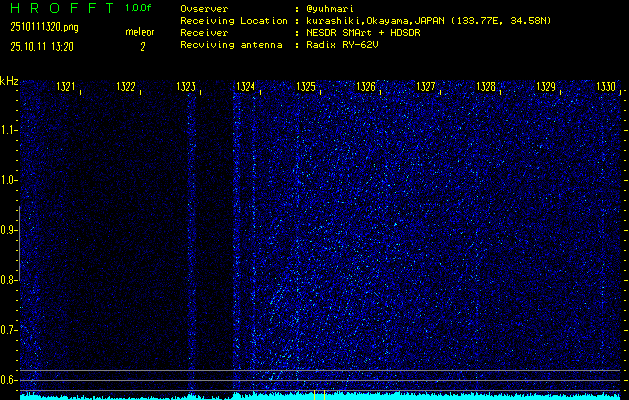629x400 pixels.
Task: Click frequency label 0.9 on axis
Action: tap(8, 230)
